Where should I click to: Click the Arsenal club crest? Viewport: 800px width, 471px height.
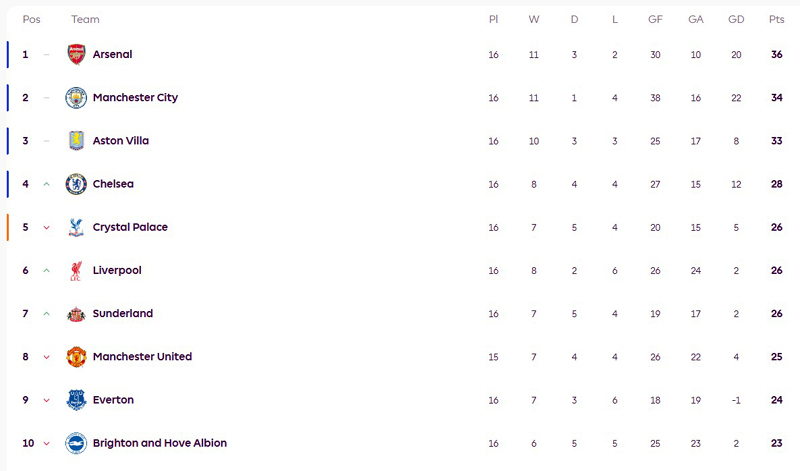[76, 55]
